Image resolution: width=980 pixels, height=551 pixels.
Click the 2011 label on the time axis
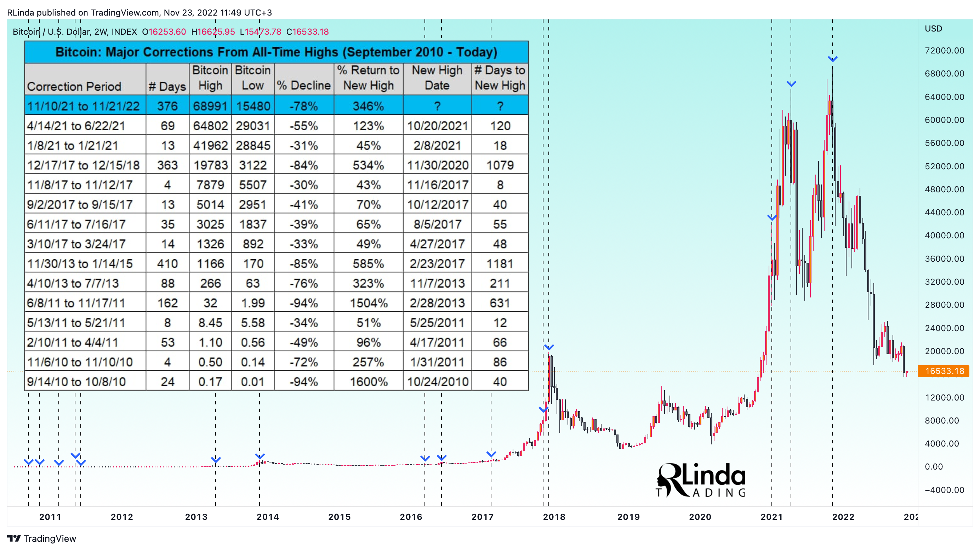50,517
